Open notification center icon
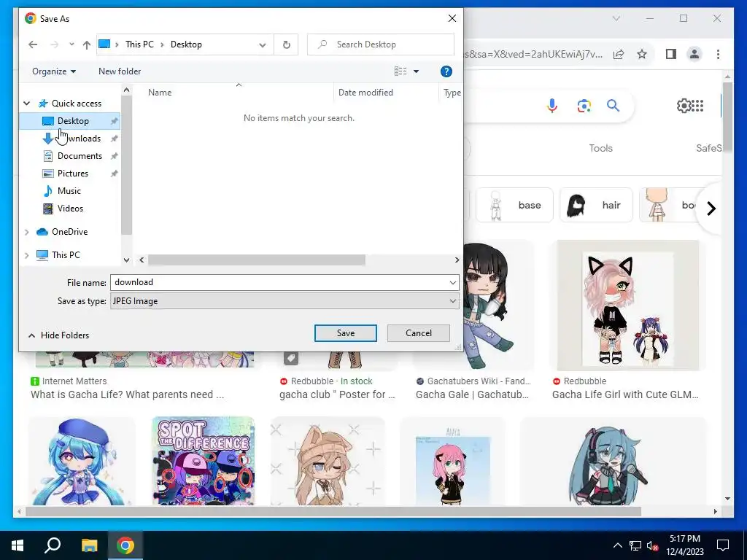 pyautogui.click(x=723, y=545)
